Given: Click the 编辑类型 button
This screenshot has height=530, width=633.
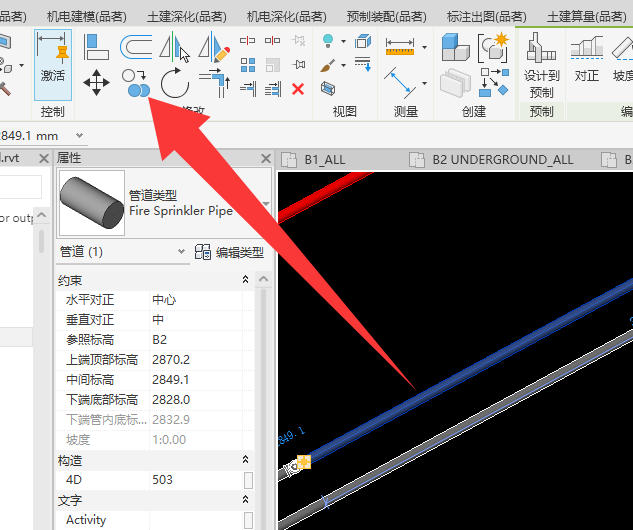Looking at the screenshot, I should tap(229, 252).
